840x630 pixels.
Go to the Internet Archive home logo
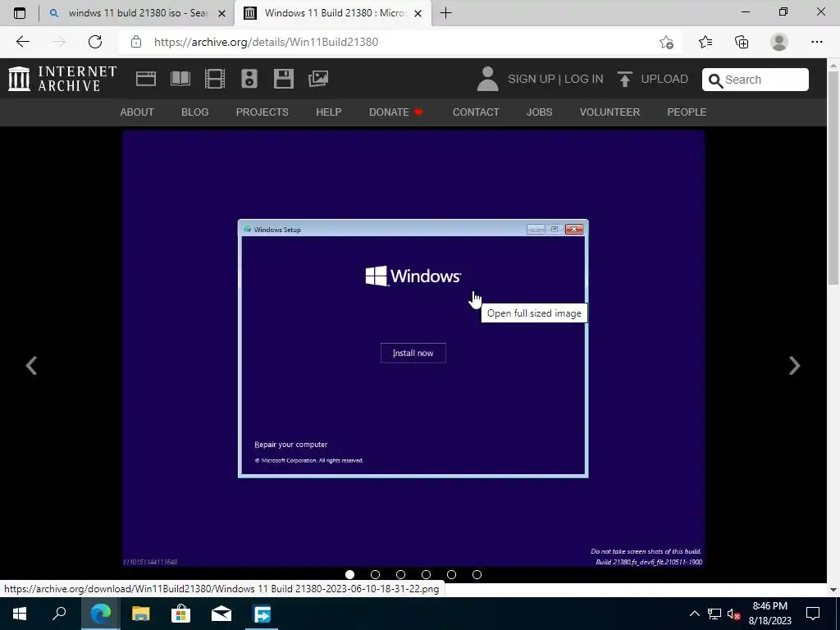point(62,79)
